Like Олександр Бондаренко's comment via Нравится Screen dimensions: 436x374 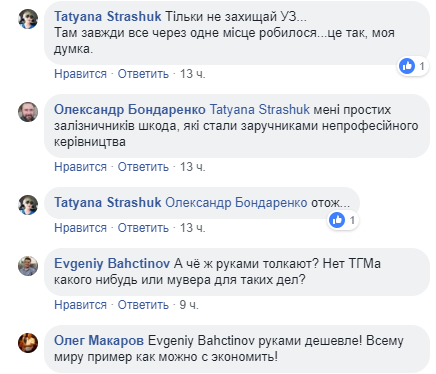pyautogui.click(x=80, y=167)
